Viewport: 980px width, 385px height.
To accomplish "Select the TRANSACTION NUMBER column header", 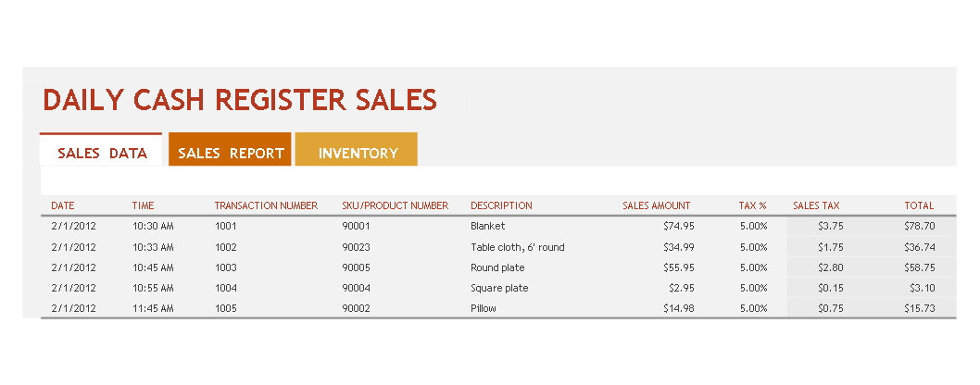I will pyautogui.click(x=266, y=205).
